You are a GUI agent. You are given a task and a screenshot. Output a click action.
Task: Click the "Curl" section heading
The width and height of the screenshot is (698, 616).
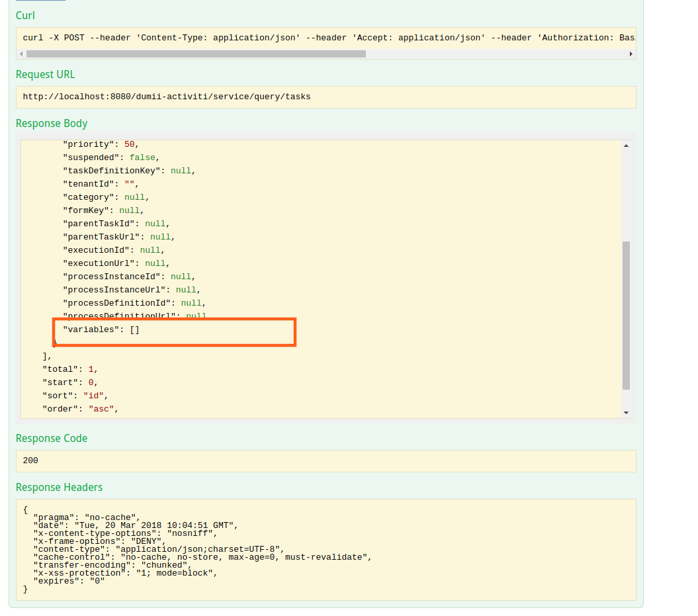25,16
